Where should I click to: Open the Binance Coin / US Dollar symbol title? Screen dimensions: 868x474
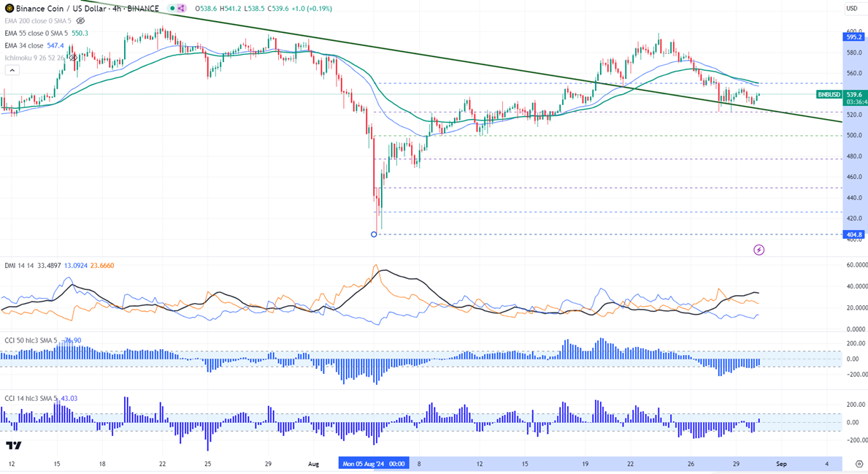[x=87, y=8]
